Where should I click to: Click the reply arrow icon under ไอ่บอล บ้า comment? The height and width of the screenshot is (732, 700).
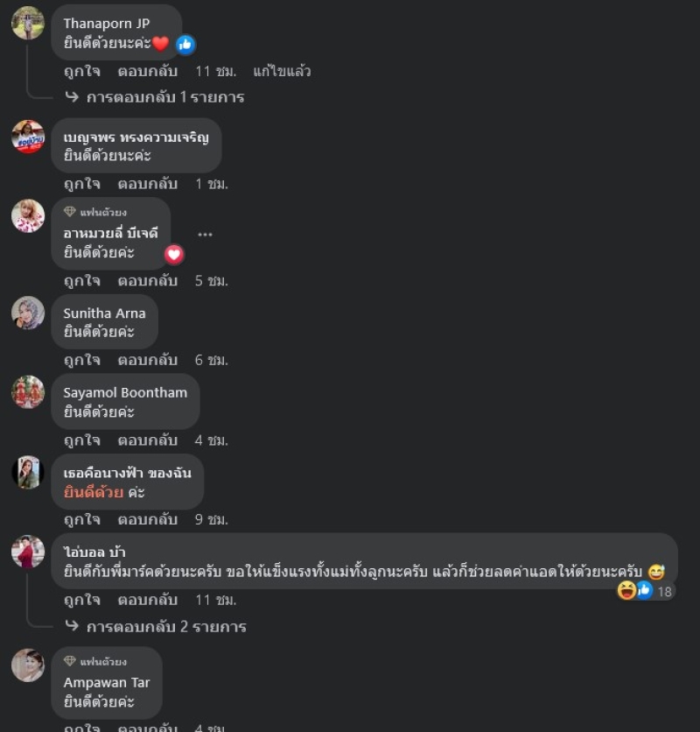coord(72,625)
